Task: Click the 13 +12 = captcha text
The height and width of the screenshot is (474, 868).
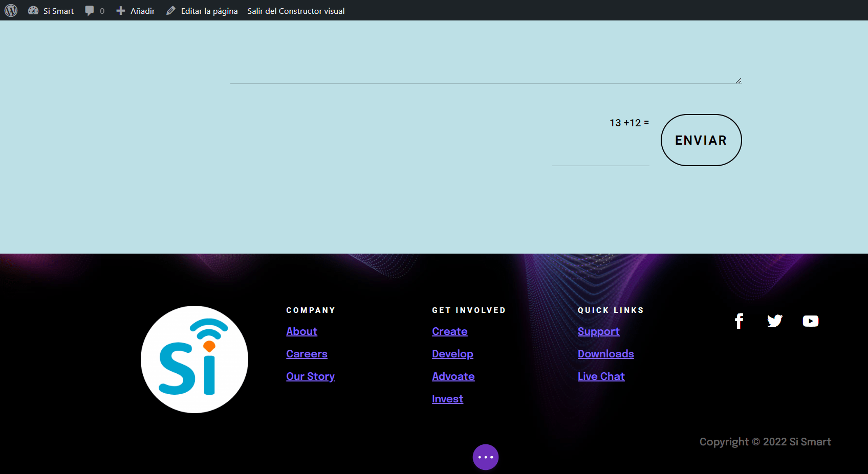Action: click(x=629, y=123)
